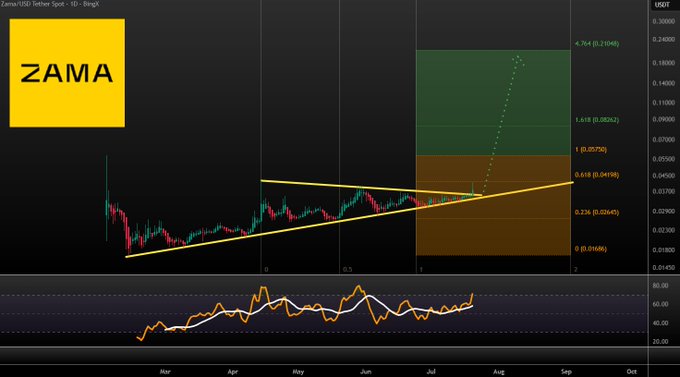680x377 pixels.
Task: Click the 0.01800 price axis label
Action: [x=664, y=250]
